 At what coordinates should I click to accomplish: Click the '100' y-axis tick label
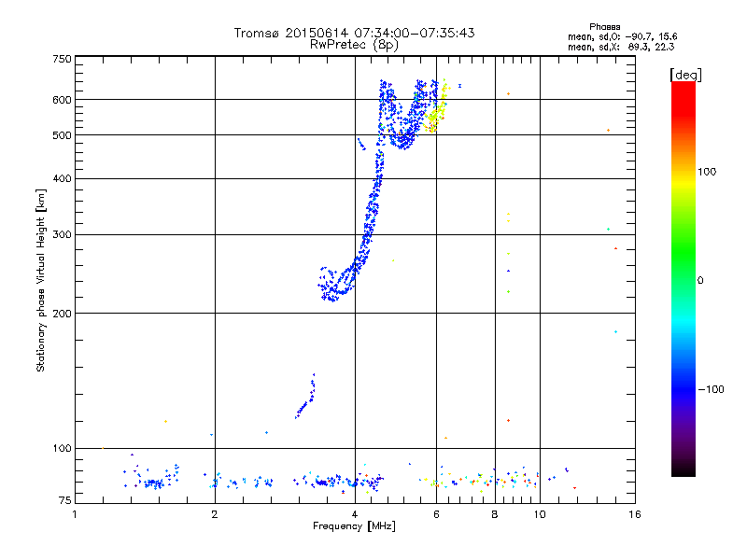click(x=62, y=449)
